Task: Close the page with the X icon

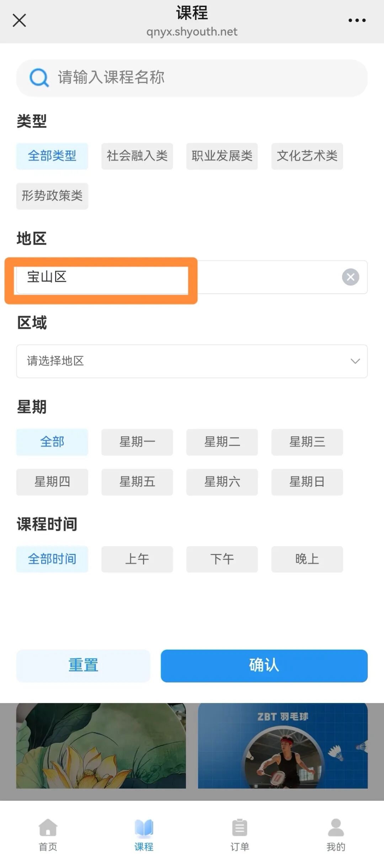Action: 20,20
